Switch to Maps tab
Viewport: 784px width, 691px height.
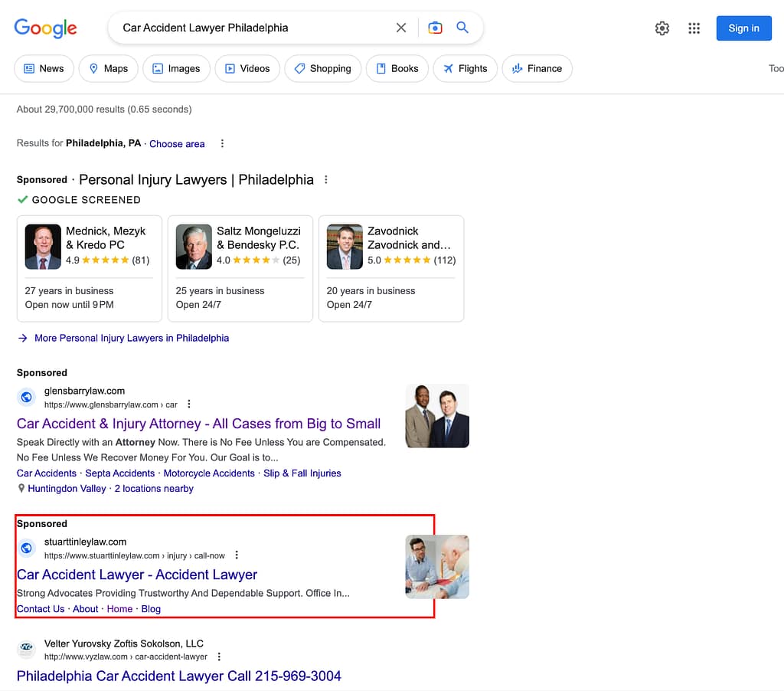tap(109, 68)
